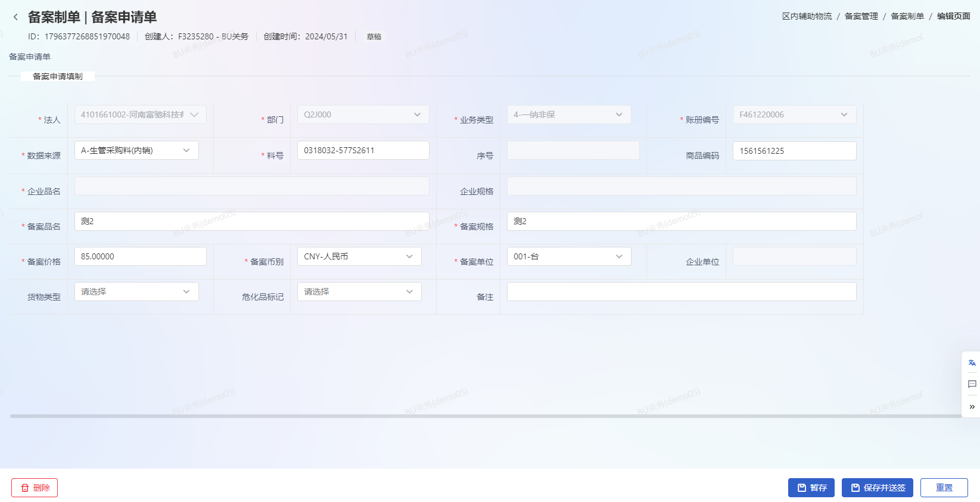Open the 危化品标记 dropdown
Viewport: 980px width, 502px height.
(x=359, y=292)
